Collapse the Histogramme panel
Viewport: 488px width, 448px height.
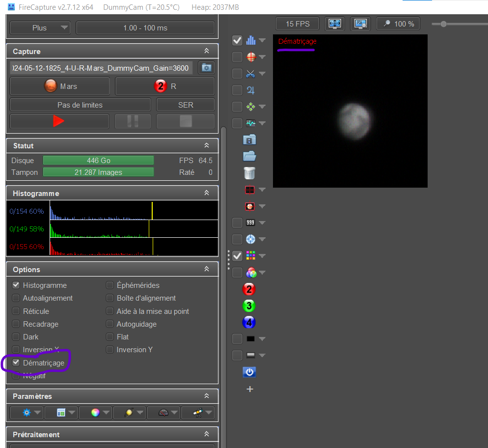point(207,193)
